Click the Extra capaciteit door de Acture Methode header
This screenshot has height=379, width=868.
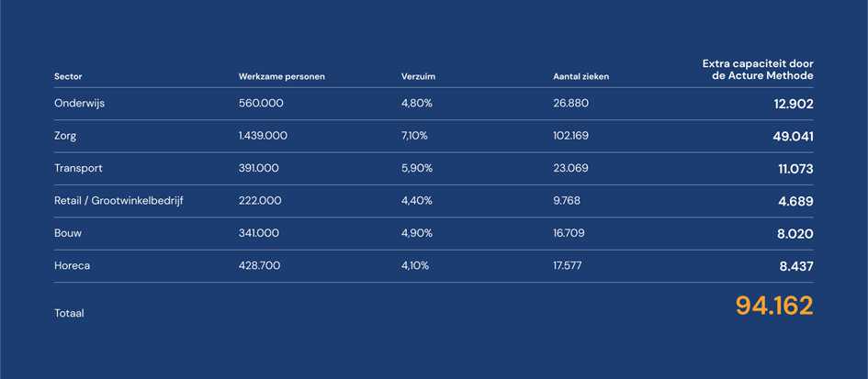click(758, 70)
